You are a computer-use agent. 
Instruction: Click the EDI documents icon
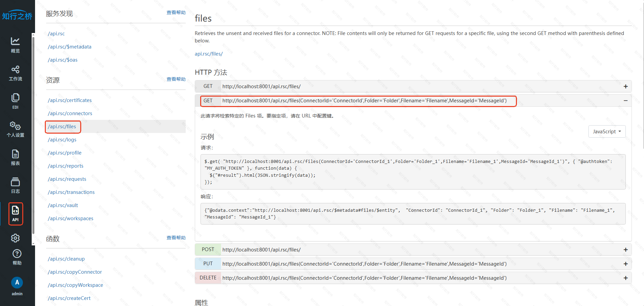(x=15, y=101)
